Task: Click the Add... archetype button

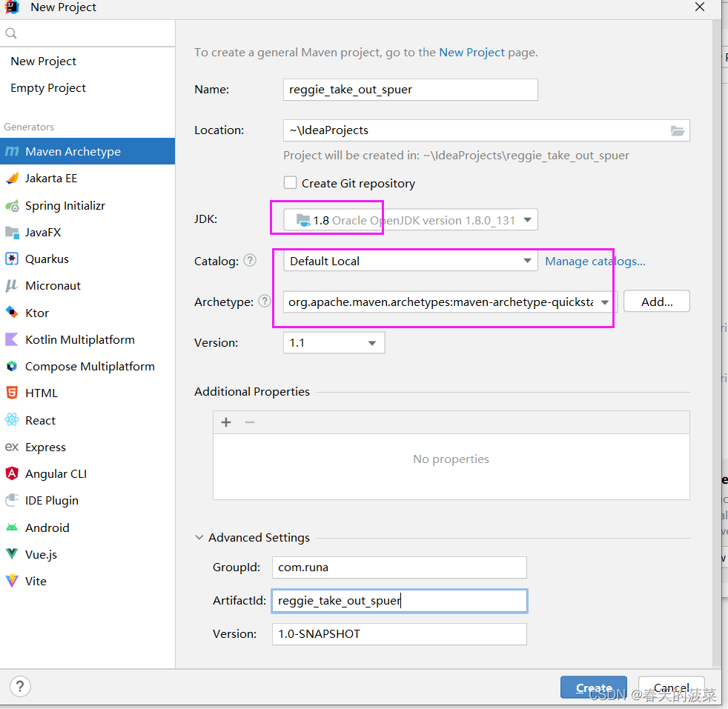Action: (657, 302)
